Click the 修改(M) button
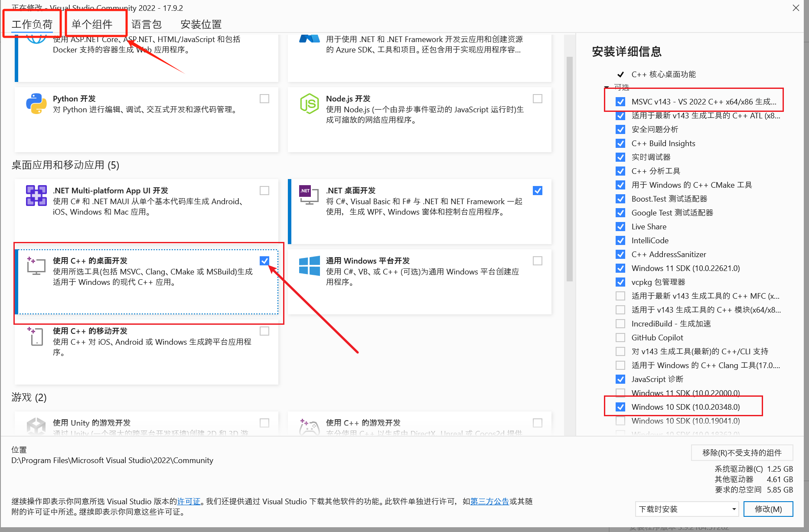 768,509
